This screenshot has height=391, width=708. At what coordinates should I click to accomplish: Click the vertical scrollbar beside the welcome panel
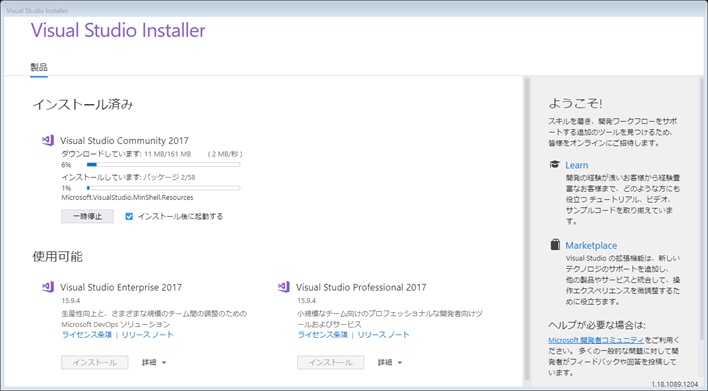point(527,230)
